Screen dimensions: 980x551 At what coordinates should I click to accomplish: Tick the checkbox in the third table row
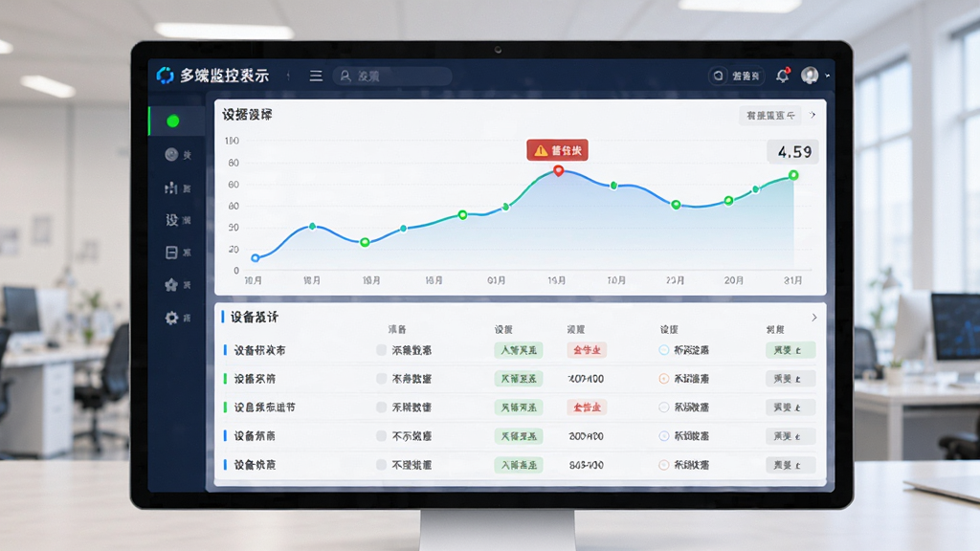[x=381, y=408]
